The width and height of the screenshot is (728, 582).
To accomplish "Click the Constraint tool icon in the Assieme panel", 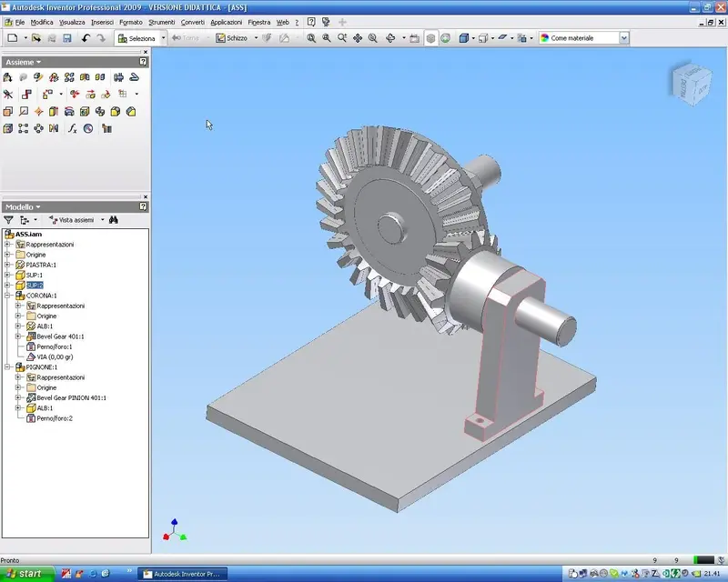I will tap(26, 95).
